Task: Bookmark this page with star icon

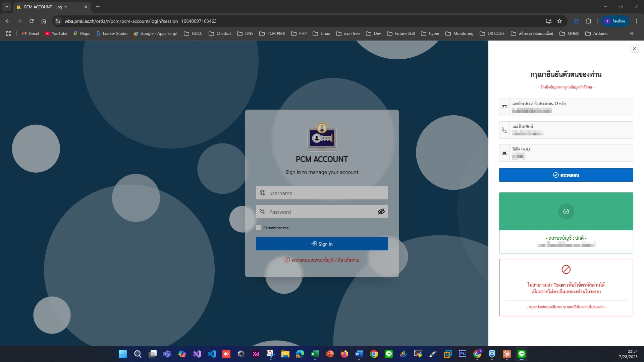Action: tap(559, 21)
